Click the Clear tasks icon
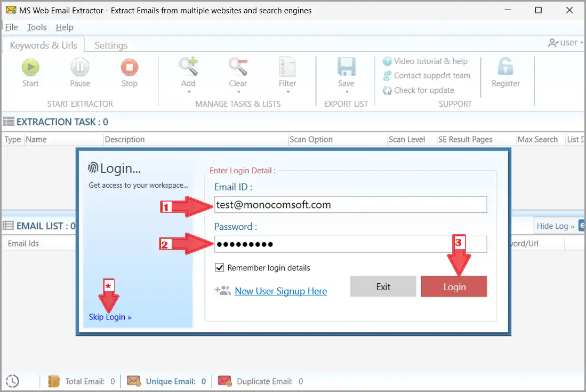 click(x=238, y=67)
